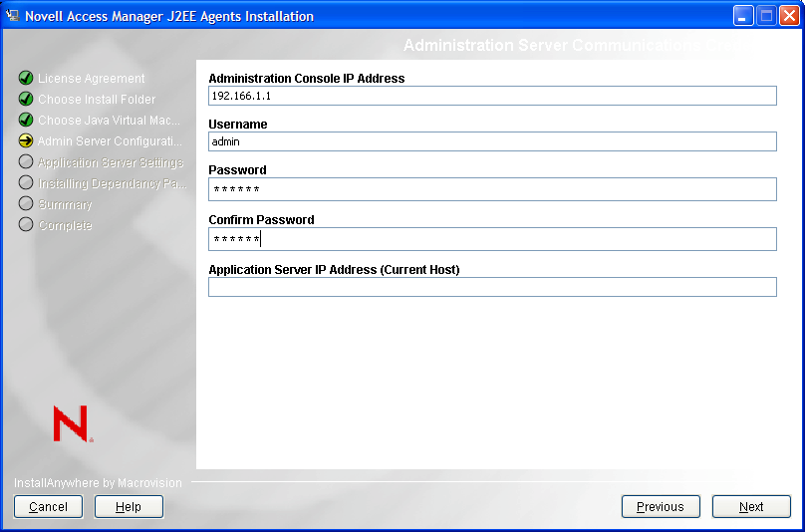This screenshot has height=532, width=805.
Task: Select the Choose Install Folder step label
Action: pos(97,99)
